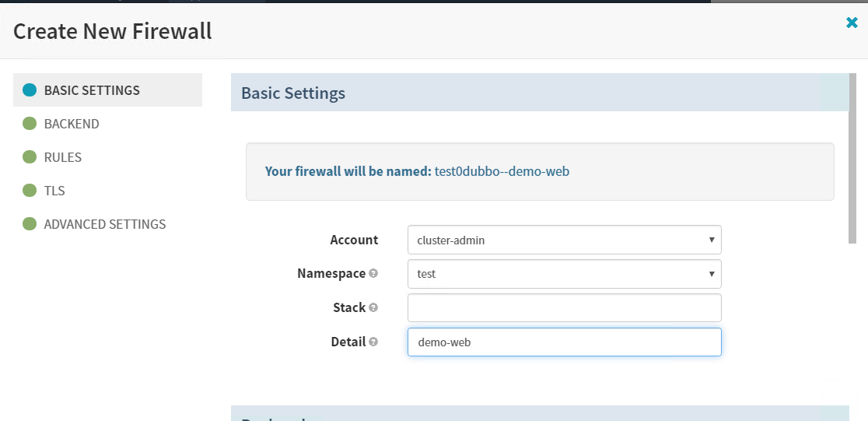This screenshot has width=868, height=421.
Task: Focus the empty Stack text field
Action: point(564,307)
